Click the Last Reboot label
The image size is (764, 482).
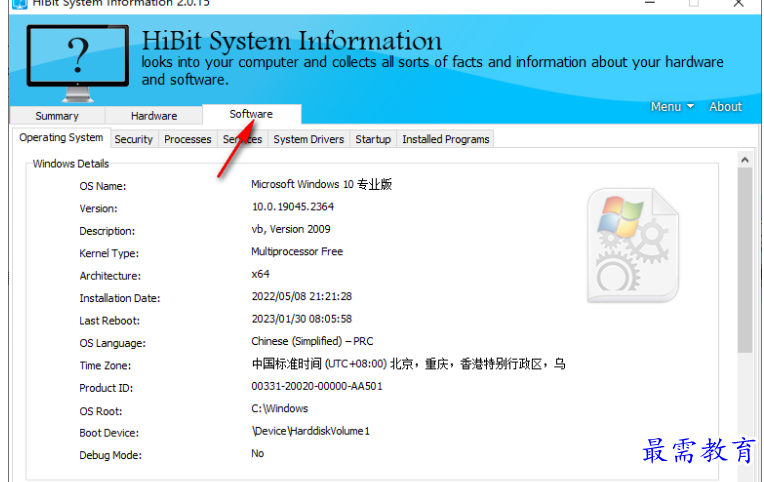coord(110,321)
